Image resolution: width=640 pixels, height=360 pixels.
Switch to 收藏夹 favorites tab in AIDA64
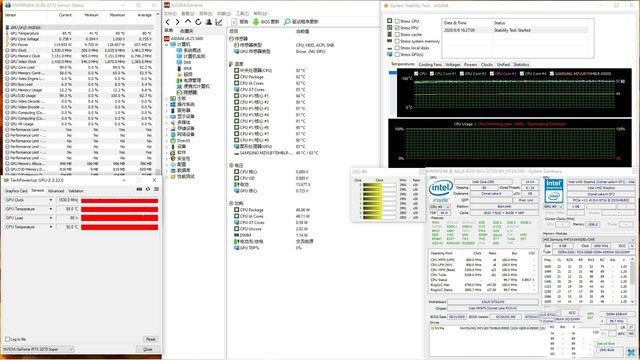coord(187,31)
